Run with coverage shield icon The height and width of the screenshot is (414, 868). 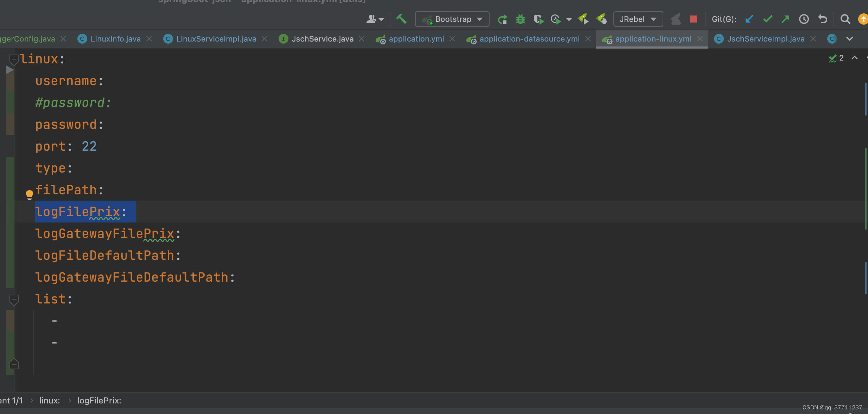[x=538, y=19]
